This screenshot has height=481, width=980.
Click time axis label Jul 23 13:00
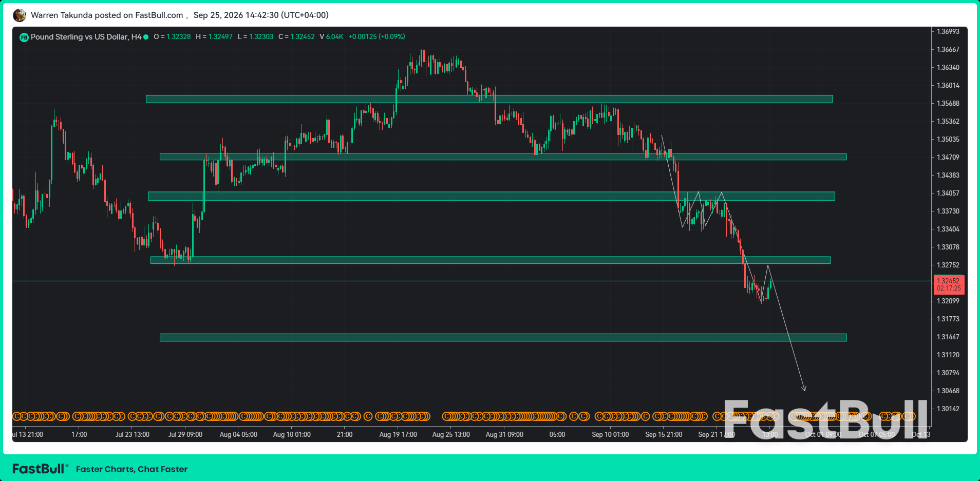133,434
